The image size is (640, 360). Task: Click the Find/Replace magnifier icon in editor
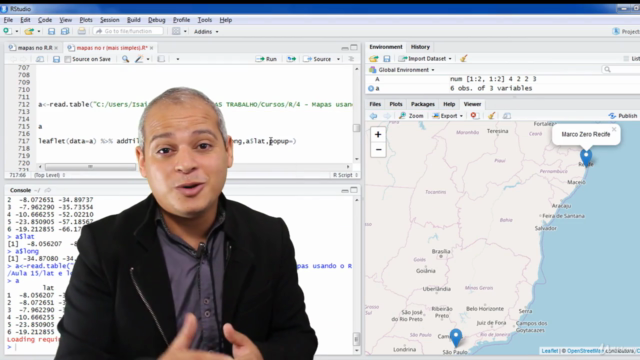tap(125, 59)
